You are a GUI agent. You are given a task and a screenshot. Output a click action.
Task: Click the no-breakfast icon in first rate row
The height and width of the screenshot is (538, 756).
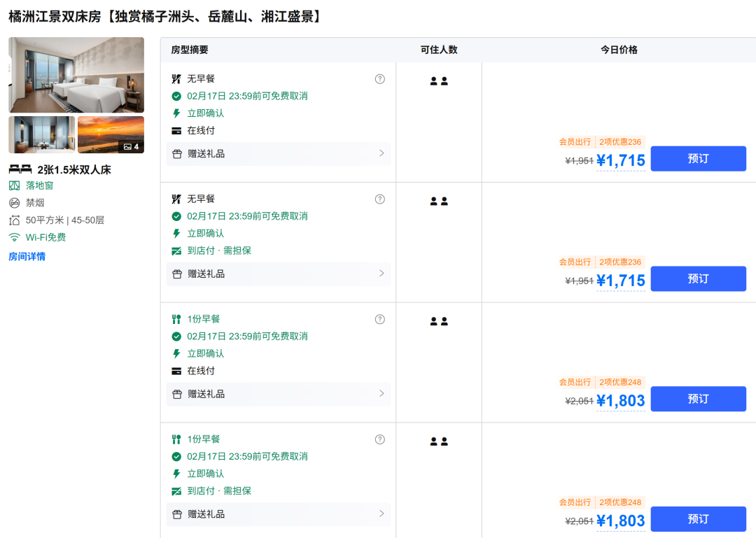tap(176, 78)
